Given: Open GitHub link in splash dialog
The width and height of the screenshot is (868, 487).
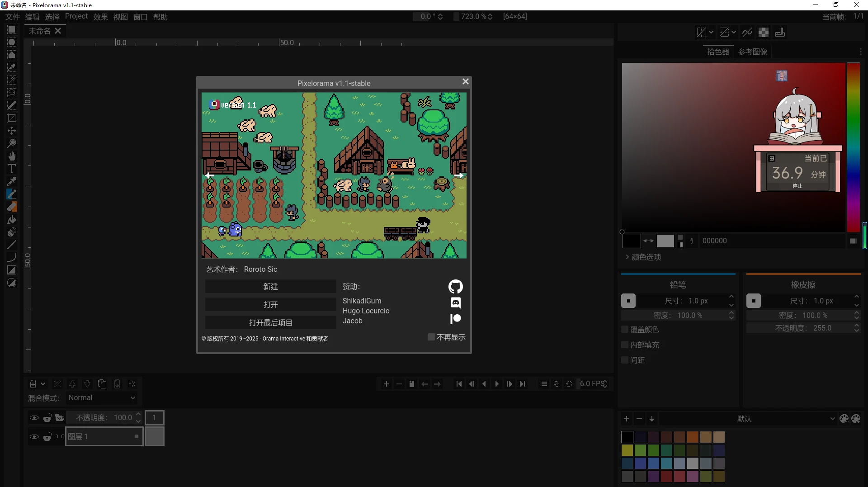Looking at the screenshot, I should [x=455, y=287].
